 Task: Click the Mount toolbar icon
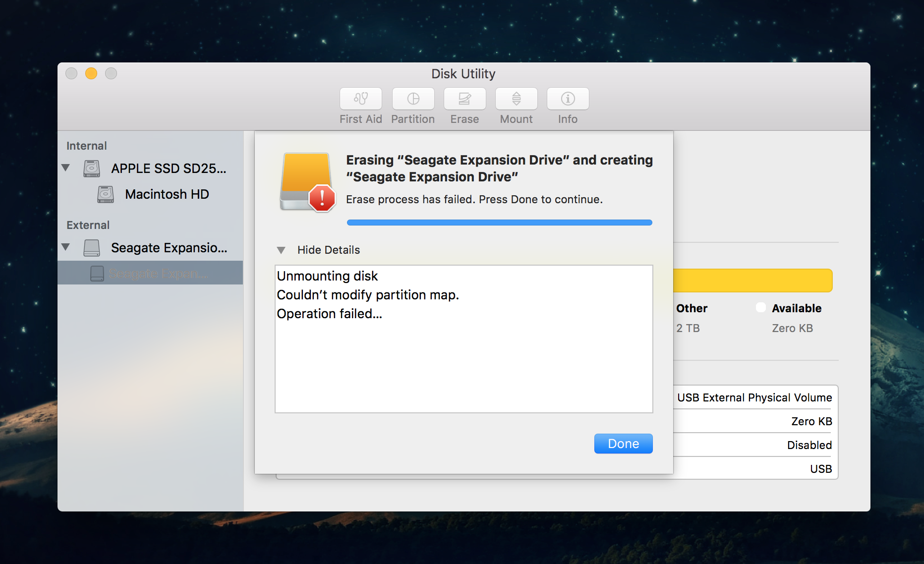point(516,99)
